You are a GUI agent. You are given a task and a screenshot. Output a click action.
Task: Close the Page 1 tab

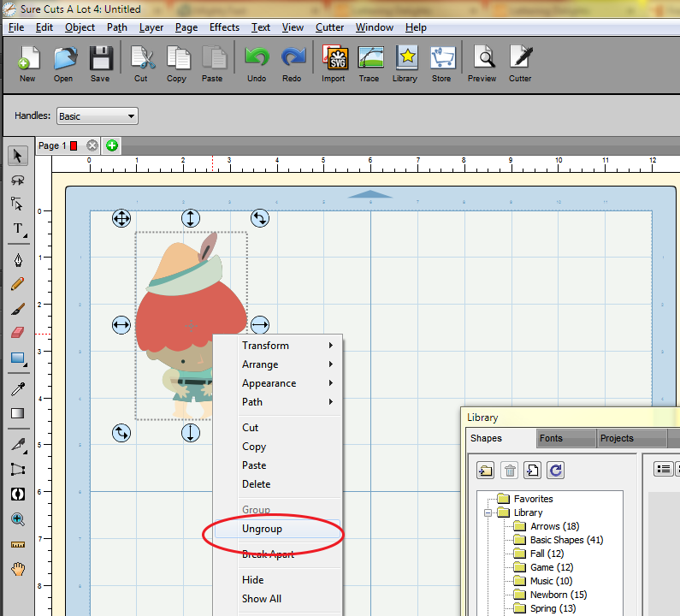coord(92,145)
